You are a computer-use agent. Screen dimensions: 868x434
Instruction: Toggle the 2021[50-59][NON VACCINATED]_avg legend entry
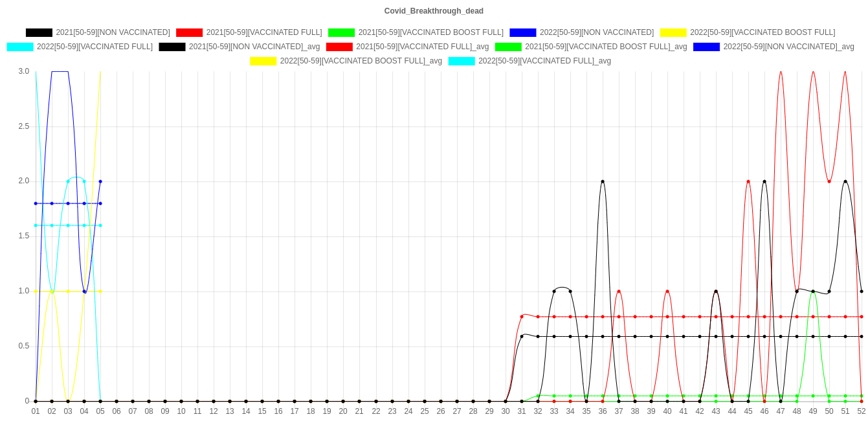pyautogui.click(x=254, y=47)
